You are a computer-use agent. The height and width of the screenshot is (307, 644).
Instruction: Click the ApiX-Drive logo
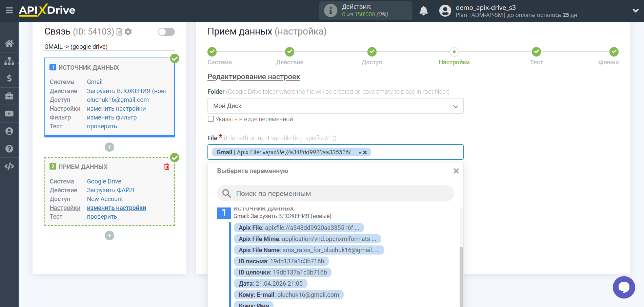(x=47, y=10)
